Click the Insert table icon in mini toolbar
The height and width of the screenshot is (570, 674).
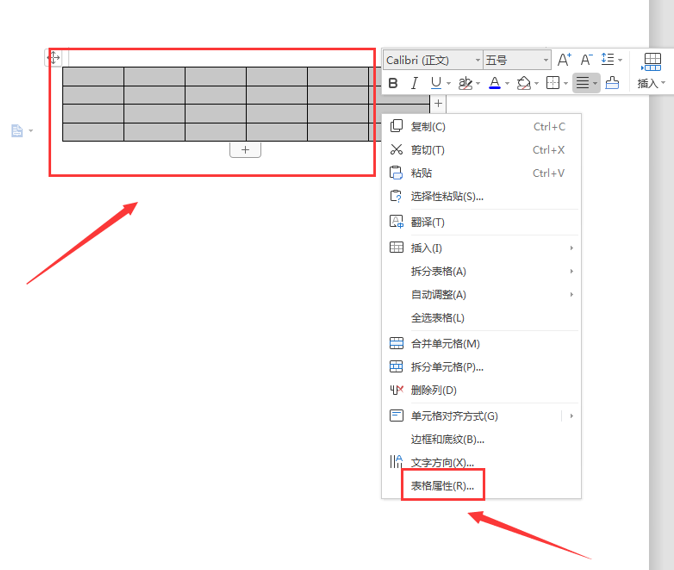652,62
